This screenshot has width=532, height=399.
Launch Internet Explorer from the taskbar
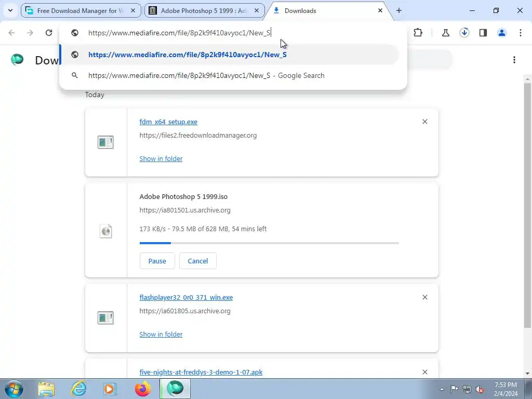click(78, 389)
